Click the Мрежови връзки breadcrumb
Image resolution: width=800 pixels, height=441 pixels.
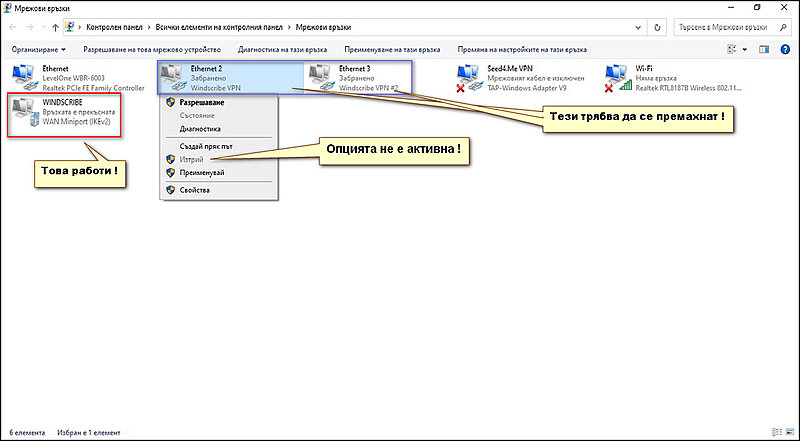coord(323,28)
